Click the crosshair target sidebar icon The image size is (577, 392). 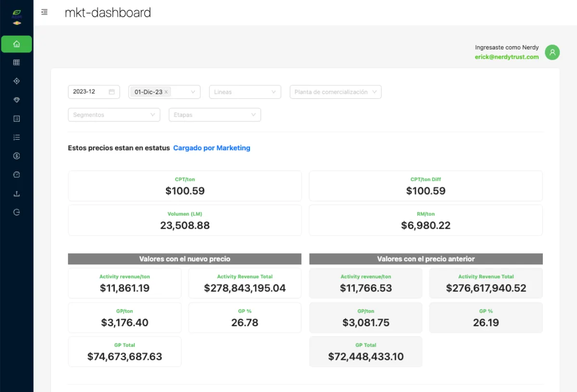coord(16,81)
